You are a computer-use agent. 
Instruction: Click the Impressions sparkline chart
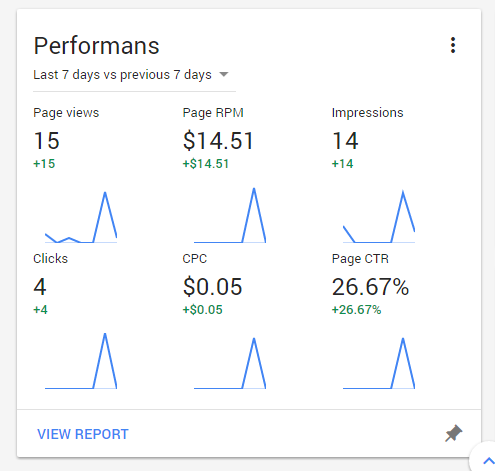[379, 216]
